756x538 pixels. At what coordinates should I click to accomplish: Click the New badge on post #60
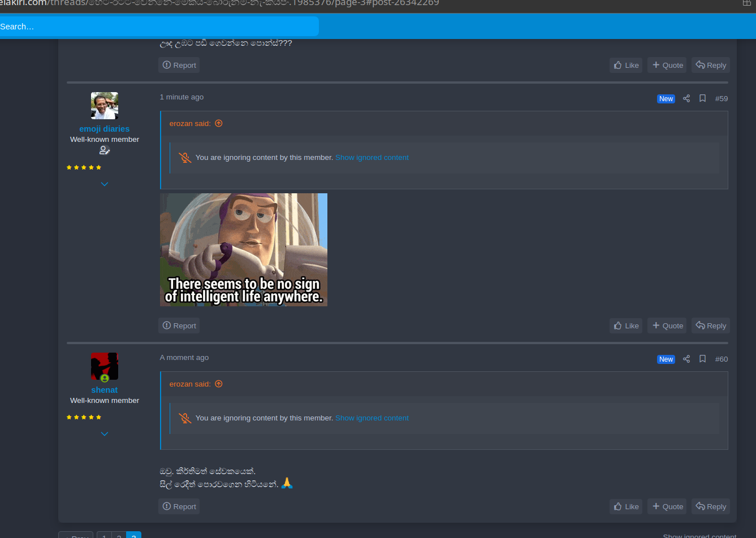click(x=666, y=359)
